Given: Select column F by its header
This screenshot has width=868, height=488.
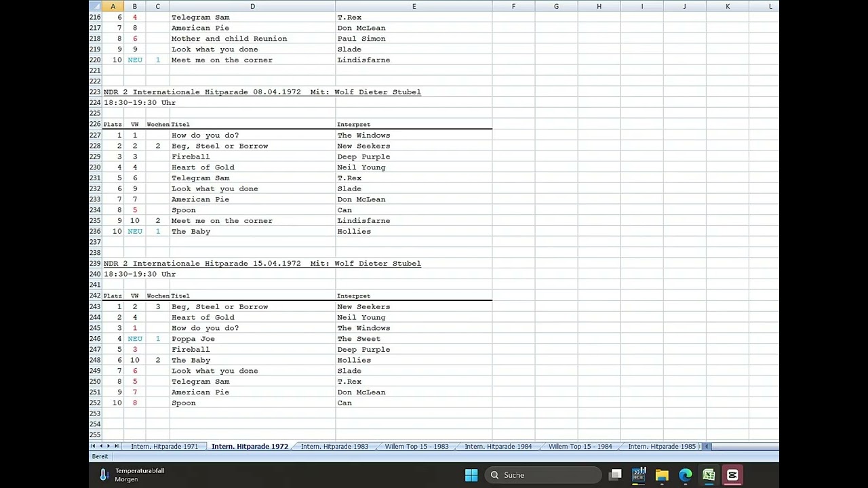Looking at the screenshot, I should tap(513, 7).
